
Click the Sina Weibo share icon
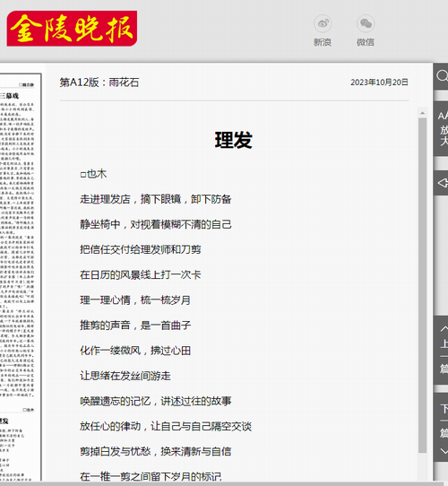pos(323,23)
